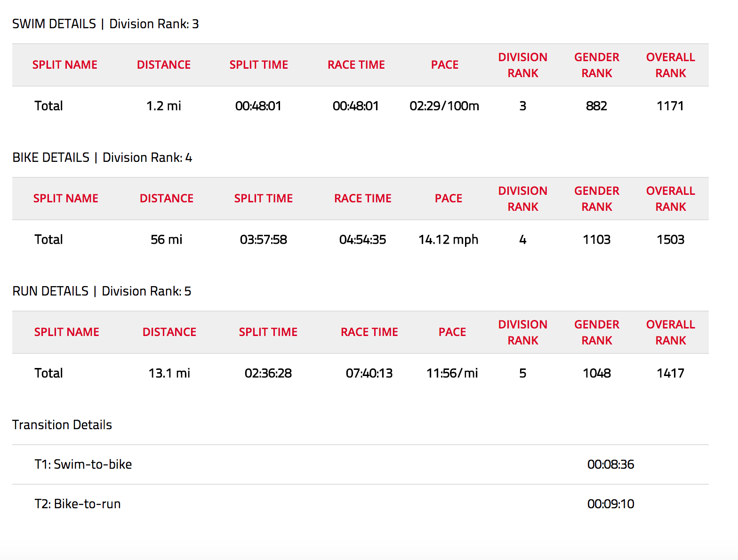The height and width of the screenshot is (560, 738).
Task: Click the Transition Details heading
Action: [62, 425]
